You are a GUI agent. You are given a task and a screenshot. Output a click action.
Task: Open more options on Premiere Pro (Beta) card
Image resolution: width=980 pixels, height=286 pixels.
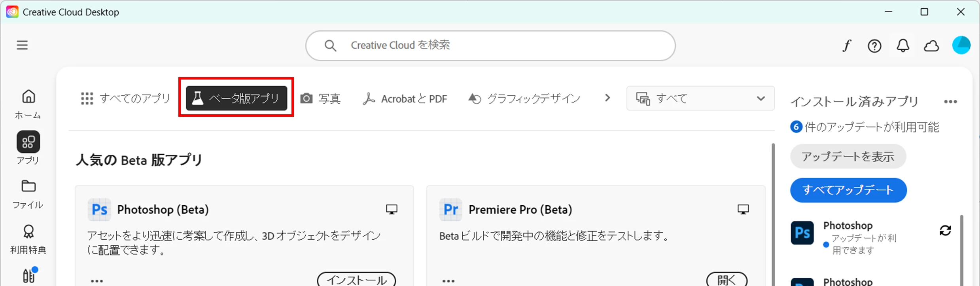(x=448, y=281)
